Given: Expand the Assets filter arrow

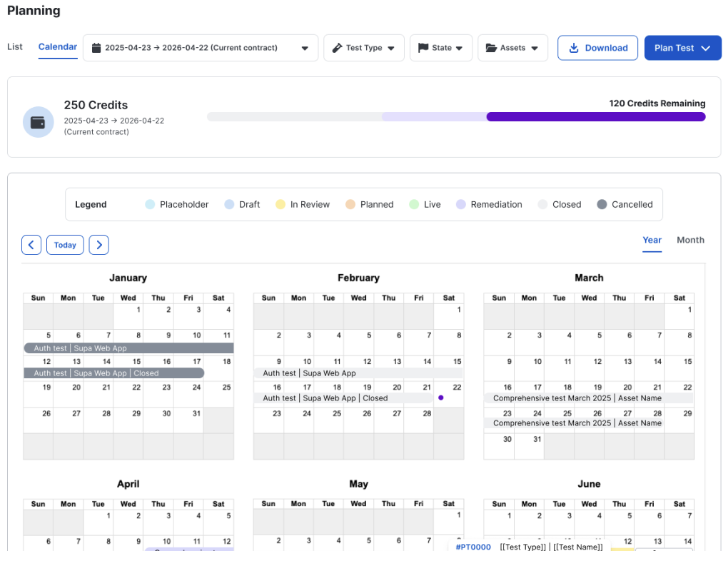Looking at the screenshot, I should [x=535, y=49].
